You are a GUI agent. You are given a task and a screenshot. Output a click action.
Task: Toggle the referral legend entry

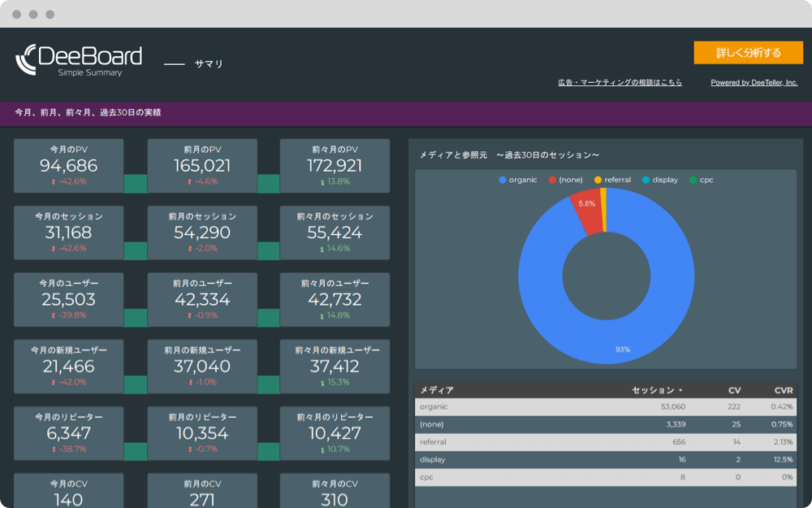[611, 180]
